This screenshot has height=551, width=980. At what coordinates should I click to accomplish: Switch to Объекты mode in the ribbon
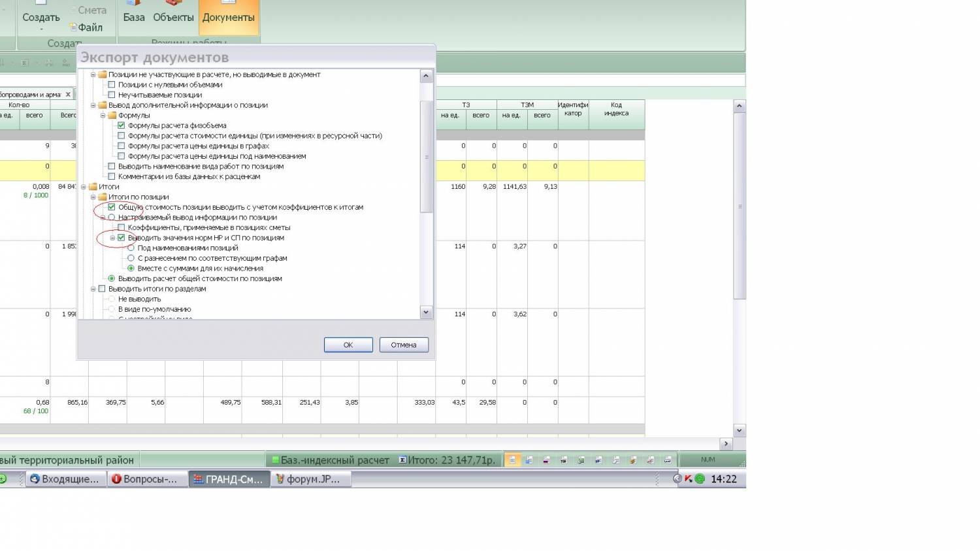(x=173, y=18)
